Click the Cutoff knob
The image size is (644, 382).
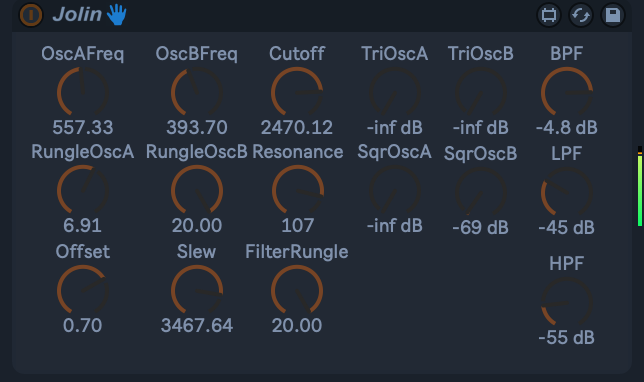pyautogui.click(x=297, y=92)
